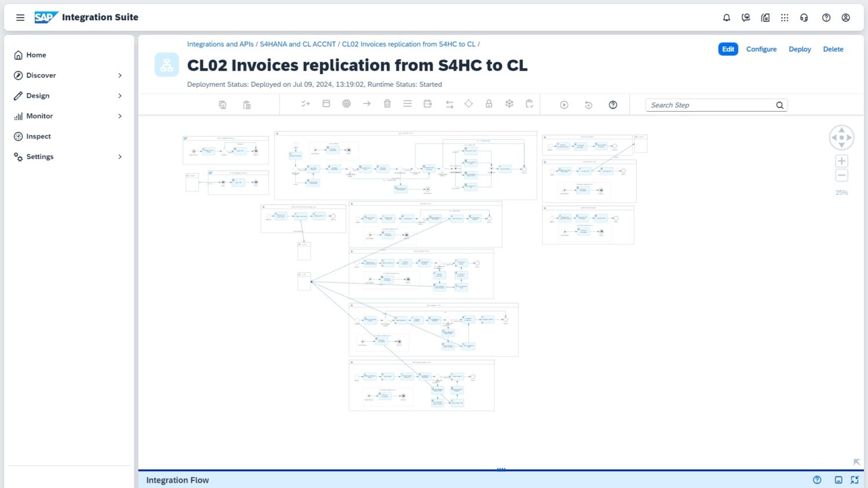Open Inspect in the sidebar
Image resolution: width=868 pixels, height=488 pixels.
(38, 136)
